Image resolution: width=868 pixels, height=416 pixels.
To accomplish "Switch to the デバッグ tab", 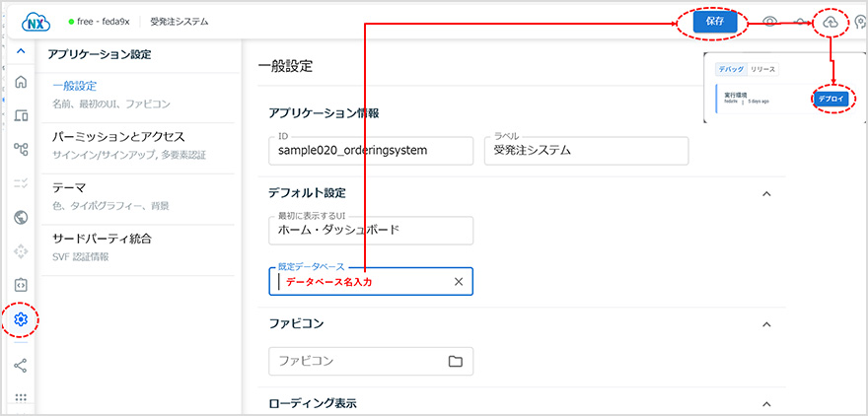I will [731, 69].
